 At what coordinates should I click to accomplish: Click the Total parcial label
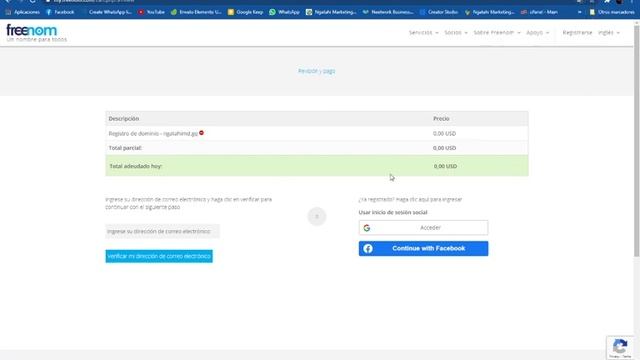tap(125, 148)
